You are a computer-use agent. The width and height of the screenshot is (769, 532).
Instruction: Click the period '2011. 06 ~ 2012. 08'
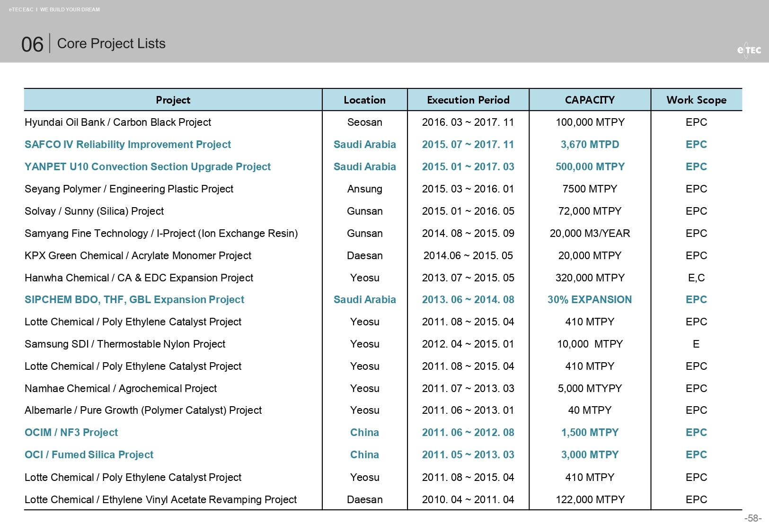coord(468,432)
